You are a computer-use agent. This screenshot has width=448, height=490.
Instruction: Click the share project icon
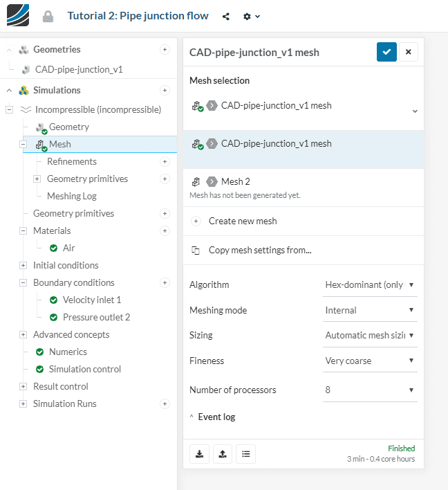[x=226, y=17]
